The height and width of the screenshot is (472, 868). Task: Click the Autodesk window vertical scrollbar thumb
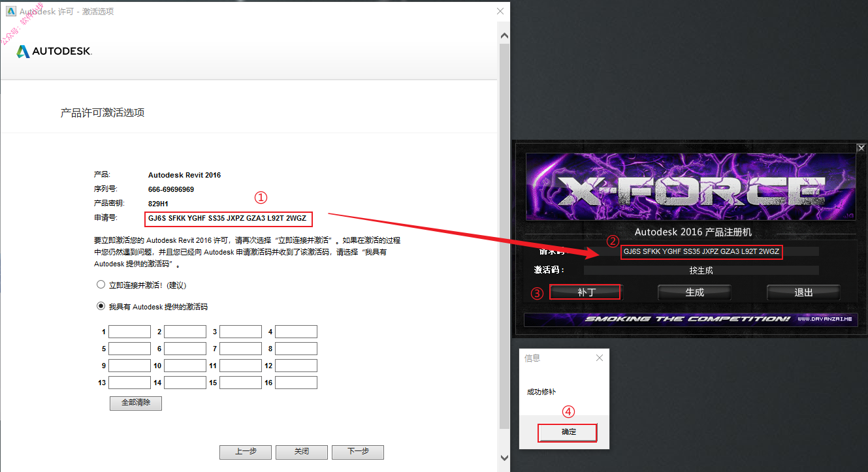click(504, 236)
